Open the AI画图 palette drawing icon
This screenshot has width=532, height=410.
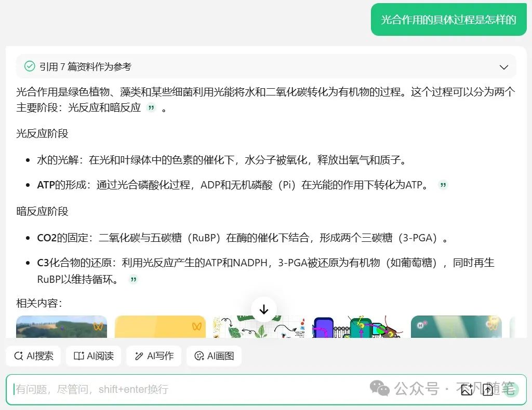pos(198,356)
